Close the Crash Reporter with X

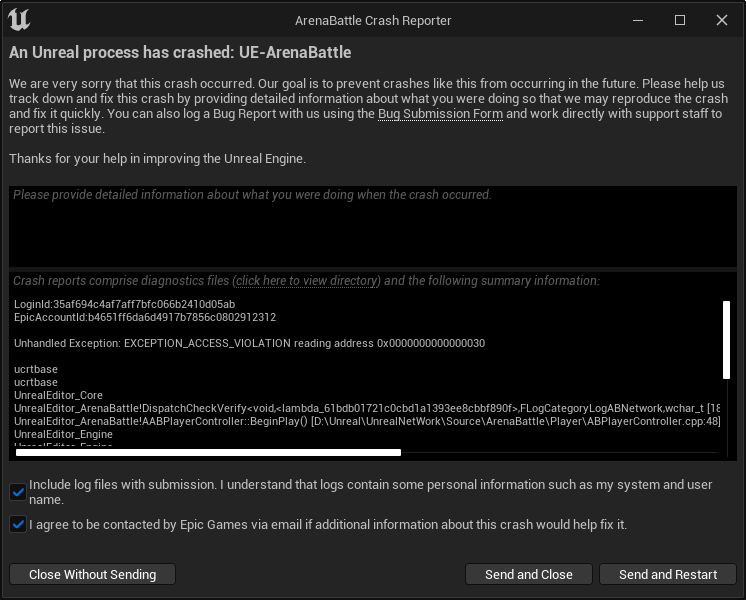(722, 20)
